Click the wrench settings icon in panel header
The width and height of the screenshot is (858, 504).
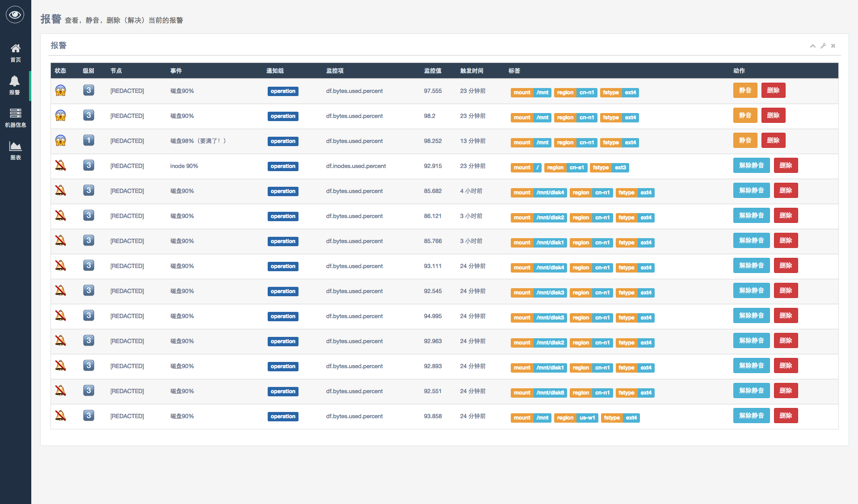click(823, 46)
